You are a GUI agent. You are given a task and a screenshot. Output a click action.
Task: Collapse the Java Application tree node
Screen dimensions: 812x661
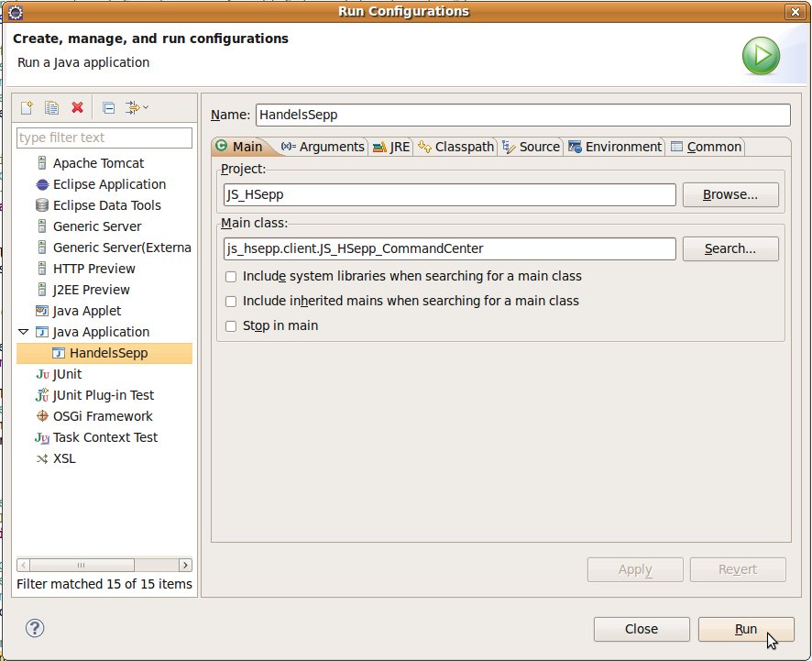click(24, 332)
